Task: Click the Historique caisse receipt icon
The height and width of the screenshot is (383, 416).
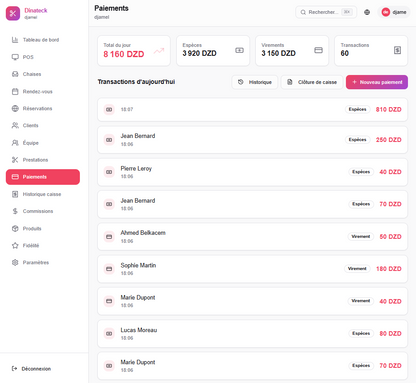Action: pos(15,194)
